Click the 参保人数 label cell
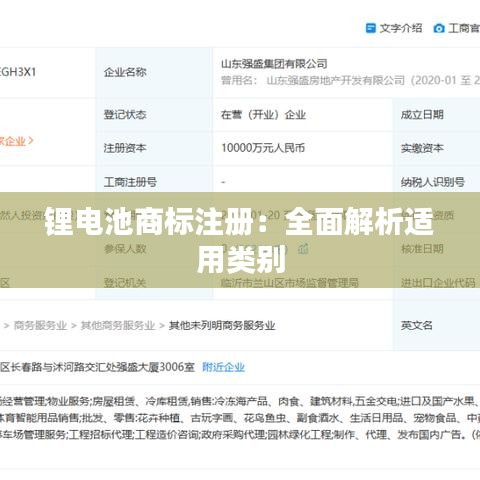The height and width of the screenshot is (480, 480). click(154, 249)
